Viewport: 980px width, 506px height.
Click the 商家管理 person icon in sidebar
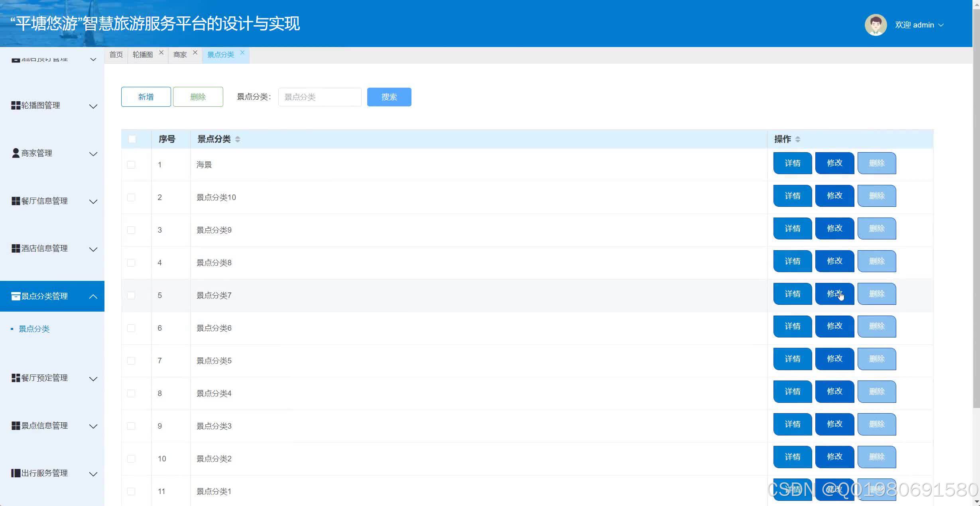[15, 153]
